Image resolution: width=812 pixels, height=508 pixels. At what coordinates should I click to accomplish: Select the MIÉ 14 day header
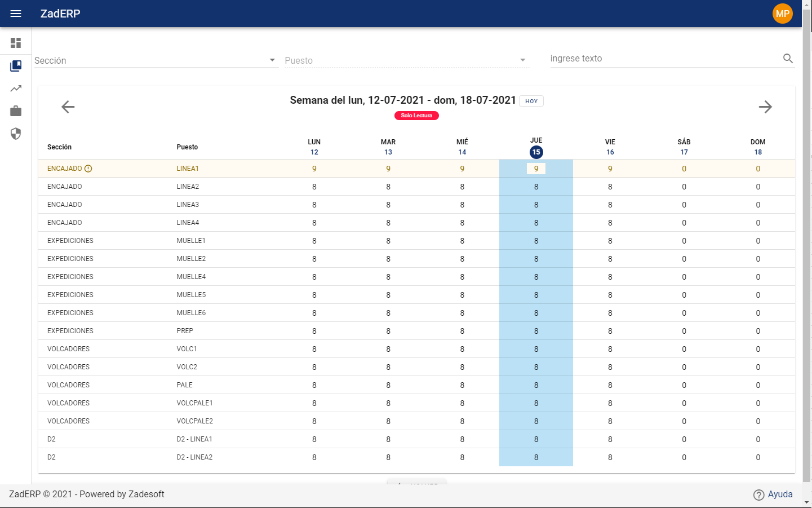click(462, 147)
